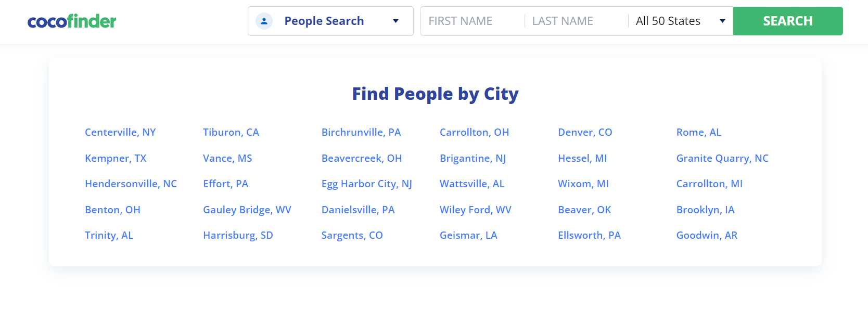Screen dimensions: 868x322
Task: Select the Tiburon, CA link
Action: 231,132
